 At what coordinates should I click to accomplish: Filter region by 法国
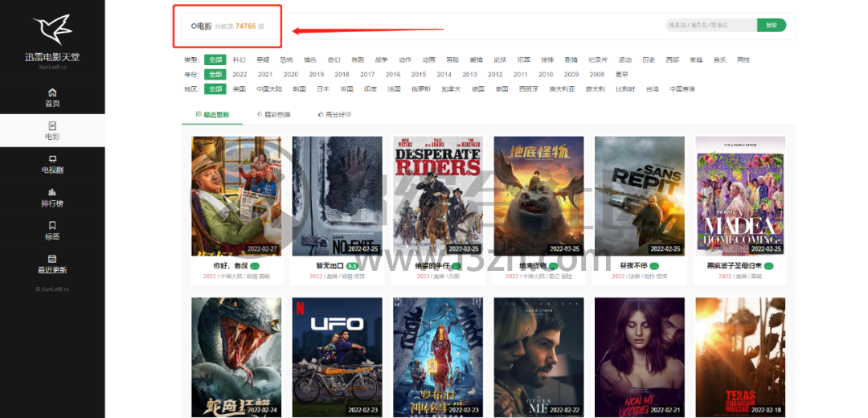point(394,88)
